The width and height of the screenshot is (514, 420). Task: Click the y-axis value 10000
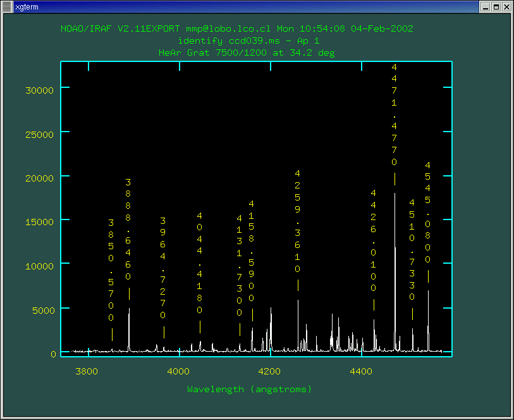[x=39, y=266]
